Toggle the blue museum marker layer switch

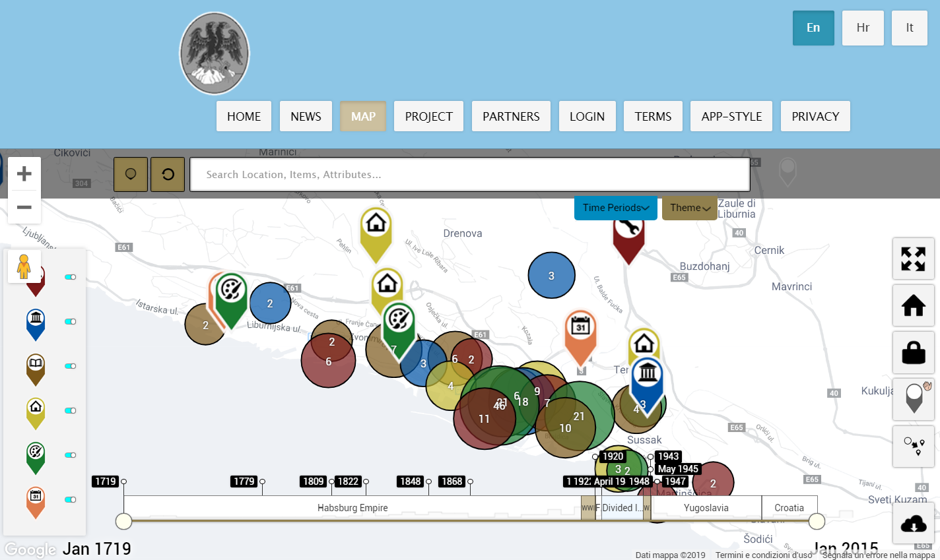(x=70, y=322)
